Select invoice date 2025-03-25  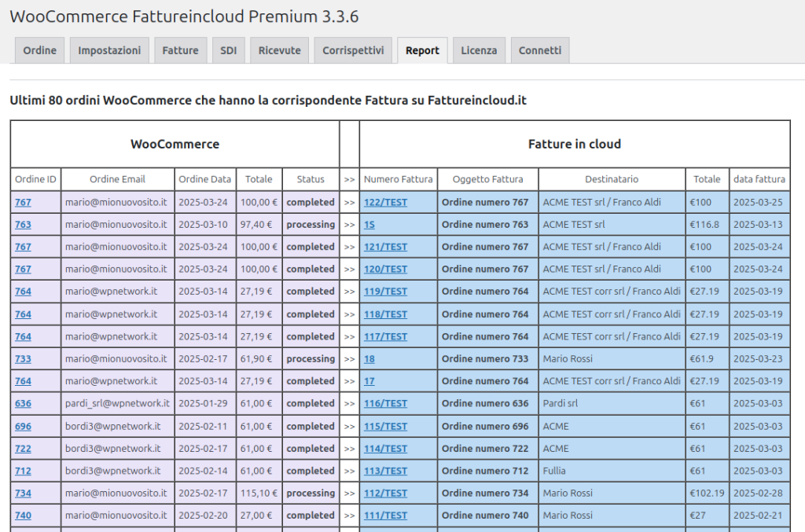[759, 202]
